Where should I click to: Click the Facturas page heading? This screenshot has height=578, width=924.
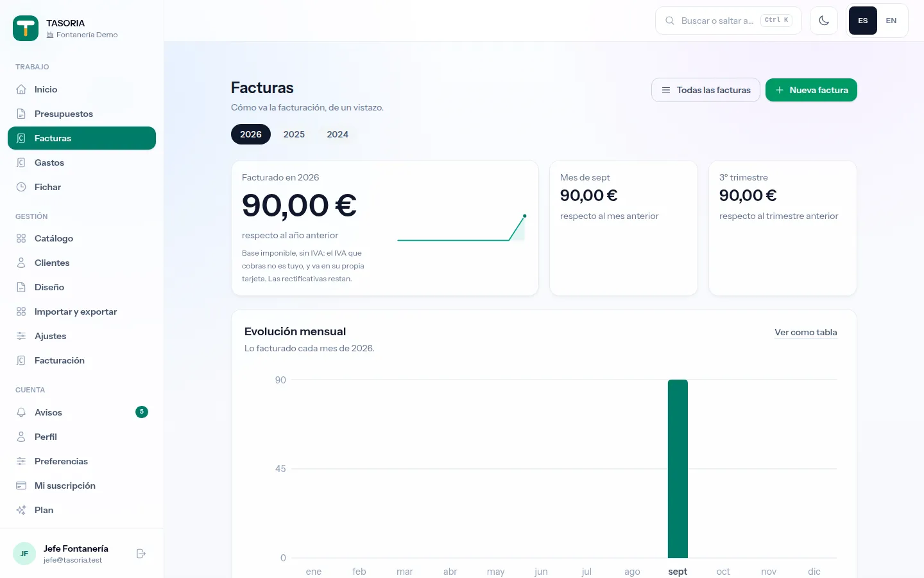tap(262, 87)
